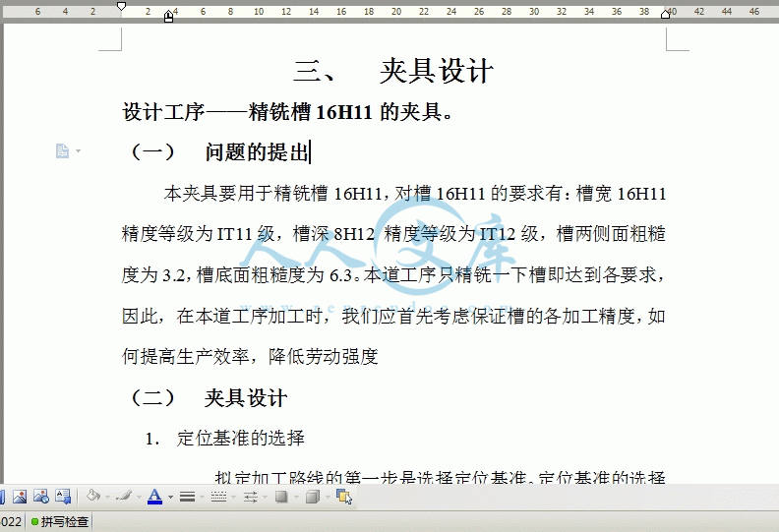Image resolution: width=779 pixels, height=532 pixels.
Task: Open the font color dropdown arrow
Action: 170,497
